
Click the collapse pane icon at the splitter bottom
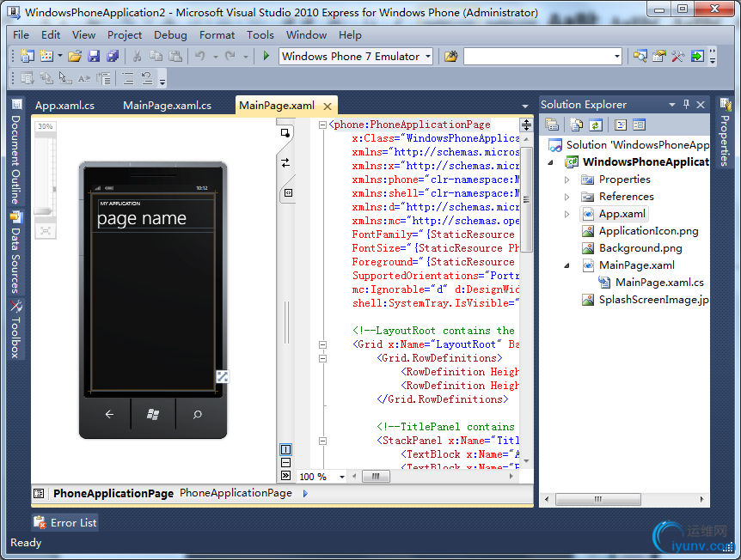pos(286,475)
